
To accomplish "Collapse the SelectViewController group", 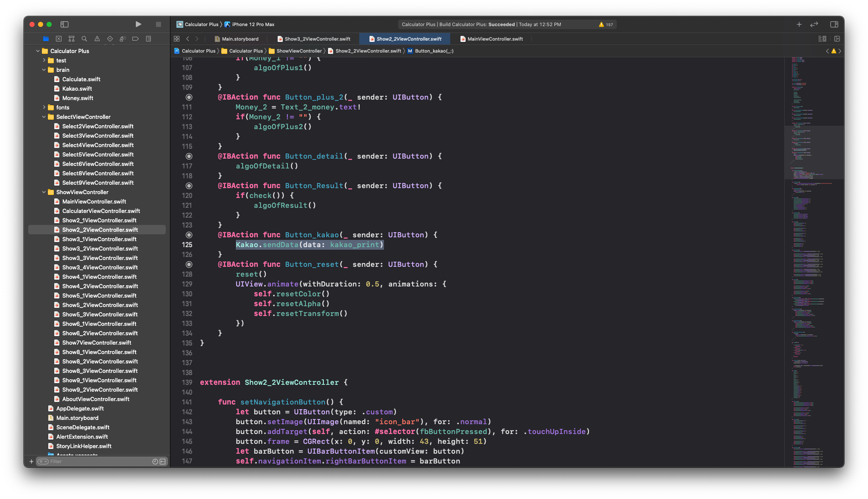I will pyautogui.click(x=44, y=117).
